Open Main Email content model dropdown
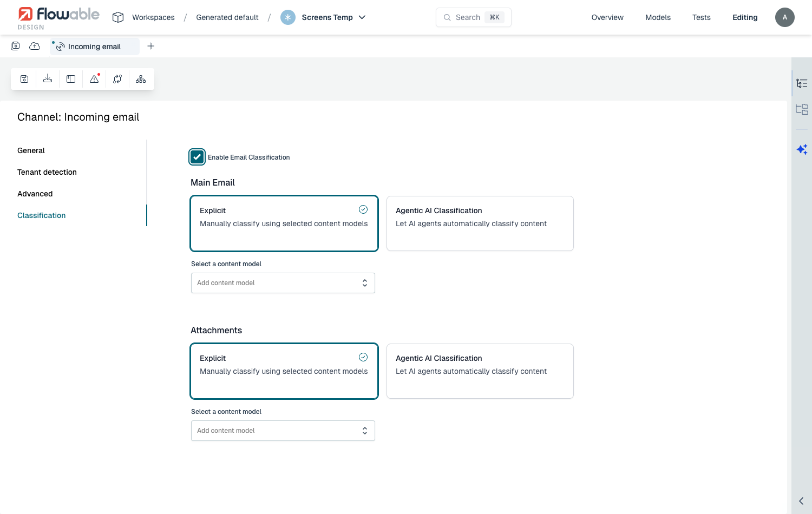This screenshot has width=812, height=514. [x=283, y=283]
